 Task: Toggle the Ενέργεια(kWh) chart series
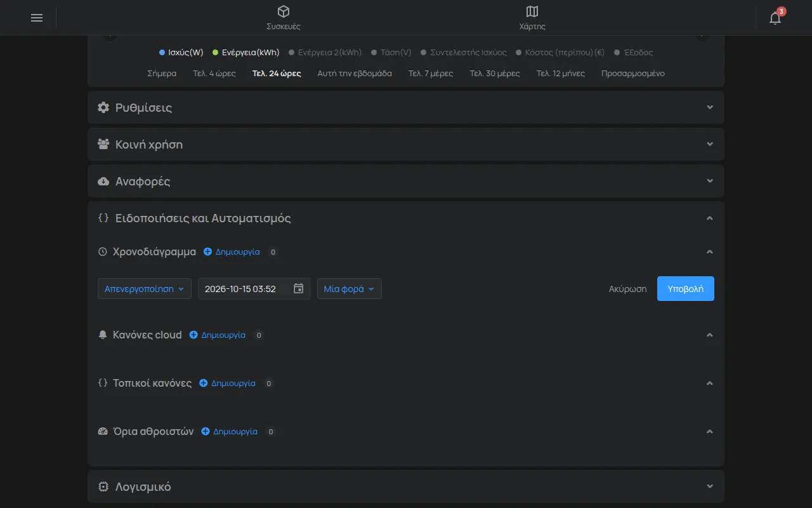(x=246, y=53)
